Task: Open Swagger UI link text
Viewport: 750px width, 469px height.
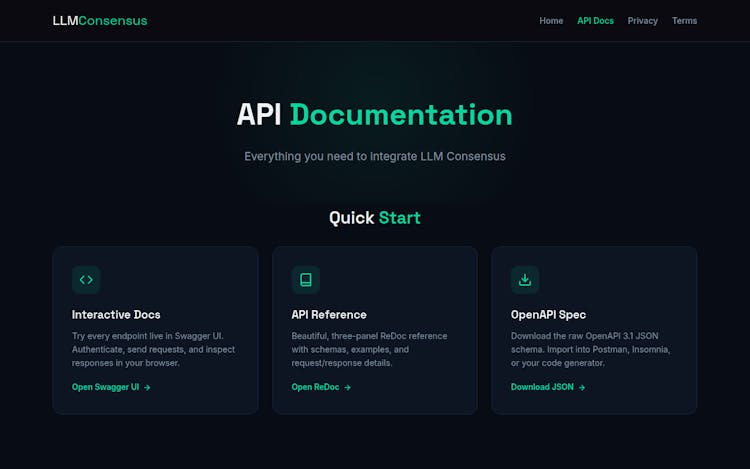Action: tap(105, 387)
